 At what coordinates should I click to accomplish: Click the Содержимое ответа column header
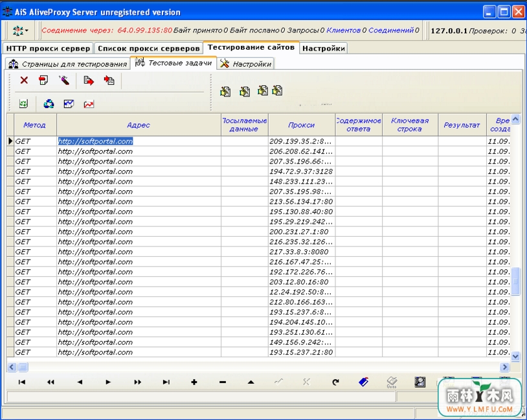pos(359,125)
